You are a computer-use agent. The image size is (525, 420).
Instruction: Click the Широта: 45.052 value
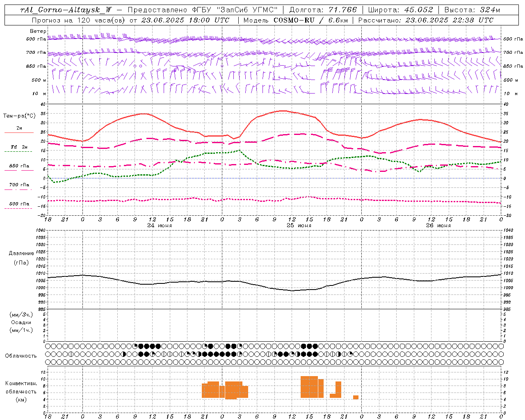400,10
